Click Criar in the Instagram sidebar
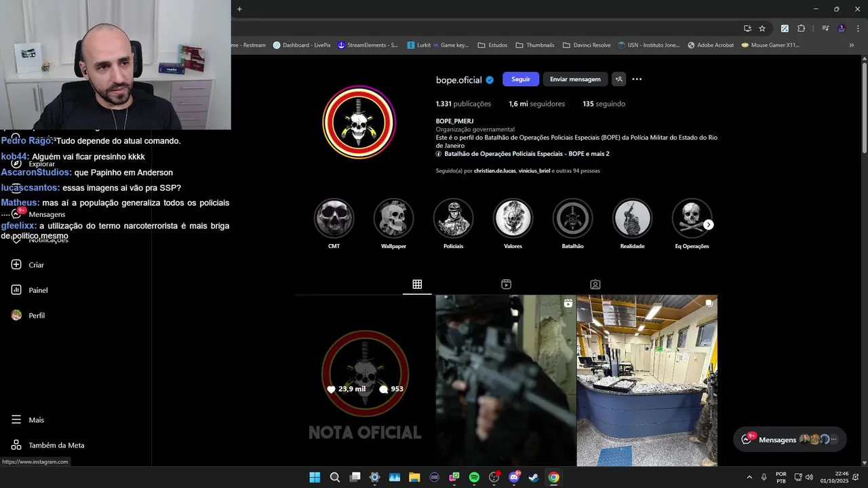 click(x=36, y=265)
